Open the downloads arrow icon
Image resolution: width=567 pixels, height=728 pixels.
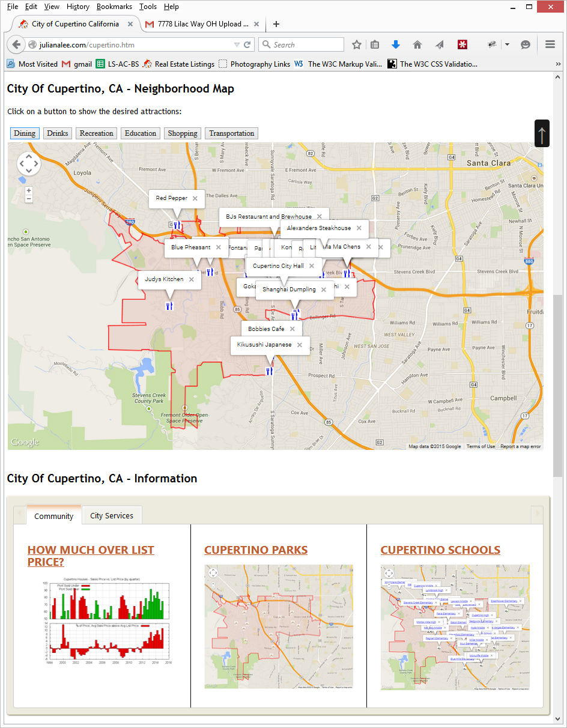tap(396, 44)
